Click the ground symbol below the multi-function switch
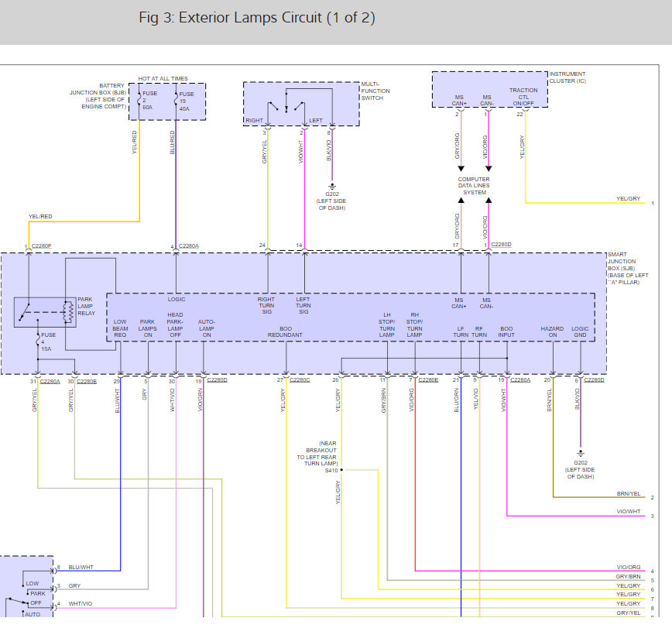Screen dimensions: 672x635 (332, 187)
